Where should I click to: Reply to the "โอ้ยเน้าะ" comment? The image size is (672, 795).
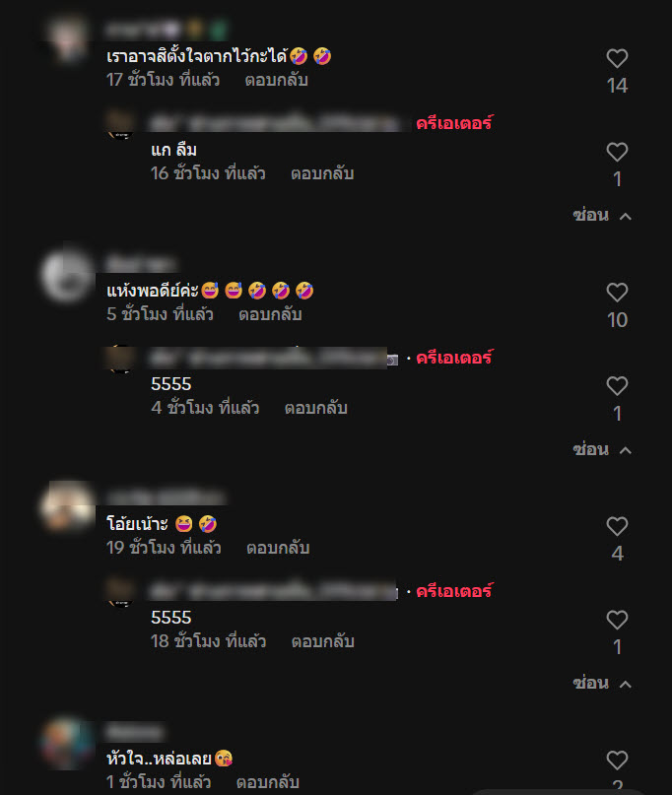tap(278, 548)
